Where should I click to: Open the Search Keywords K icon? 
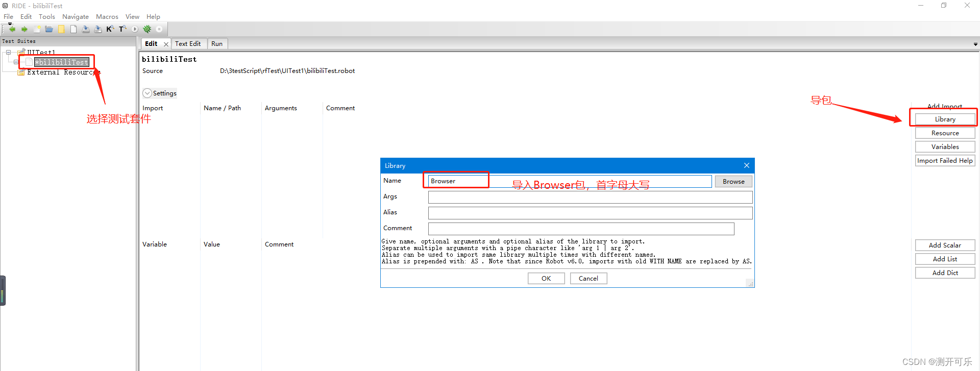pos(110,29)
